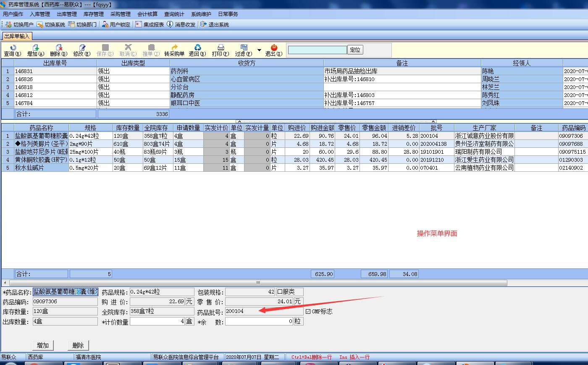The height and width of the screenshot is (365, 588).
Task: Click the bottom 增加 button
Action: tap(43, 345)
